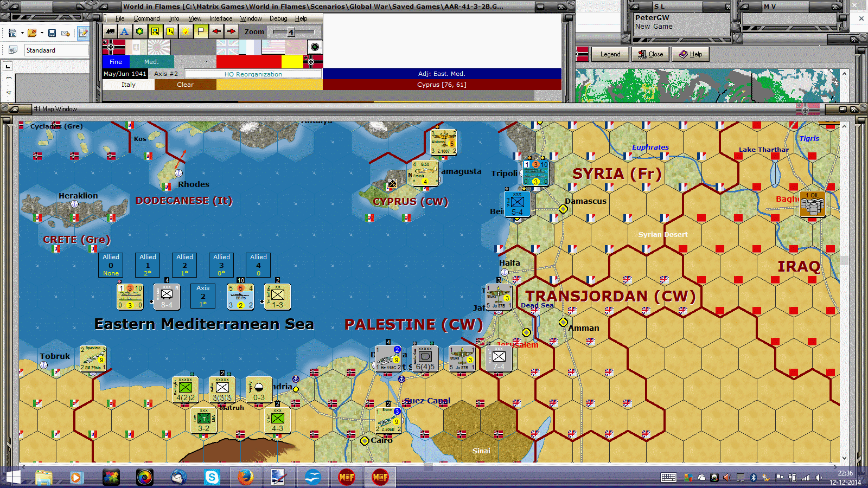Open the Interface menu
868x488 pixels.
tap(221, 18)
